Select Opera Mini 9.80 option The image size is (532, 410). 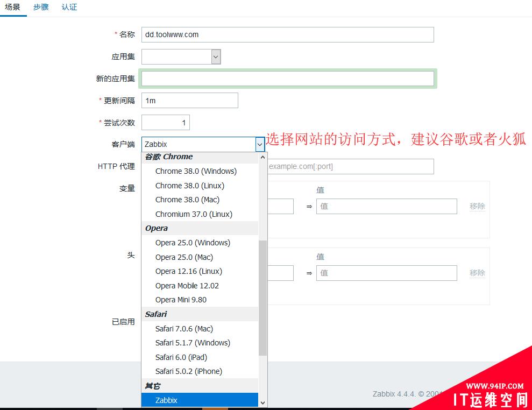200,300
